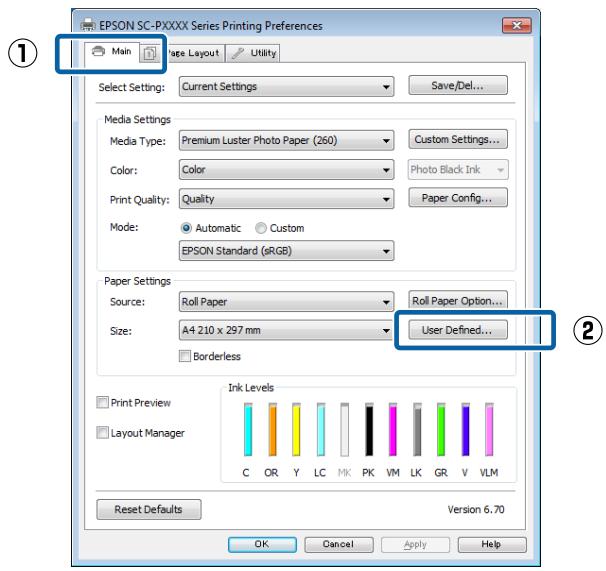
Task: Click the Violet (V) ink level bar
Action: tap(465, 430)
